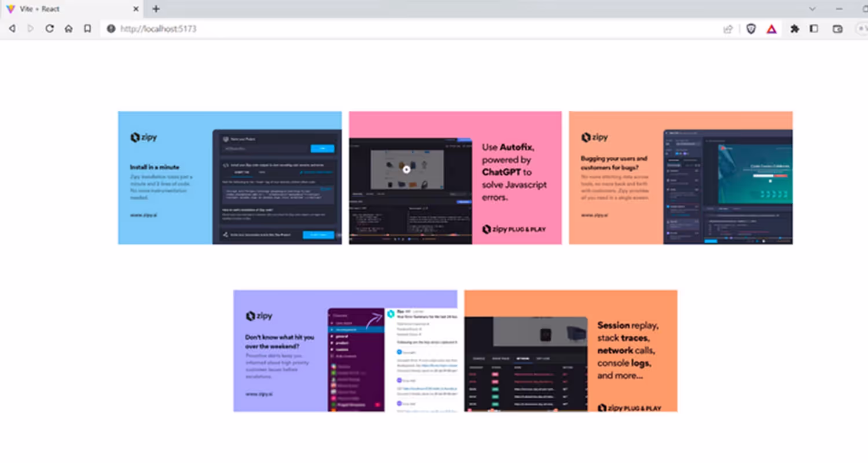The image size is (868, 463).
Task: Click 'www.zipy.ai' on the blue card
Action: (x=144, y=215)
